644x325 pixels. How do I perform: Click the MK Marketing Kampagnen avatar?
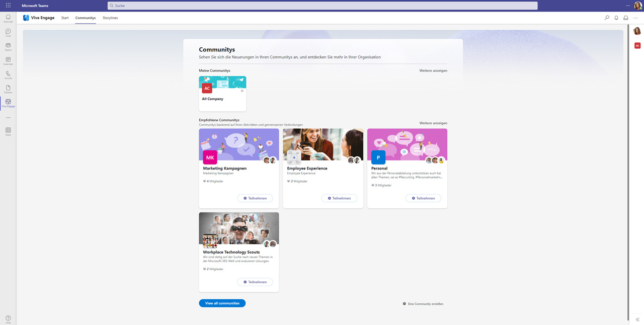[x=210, y=157]
